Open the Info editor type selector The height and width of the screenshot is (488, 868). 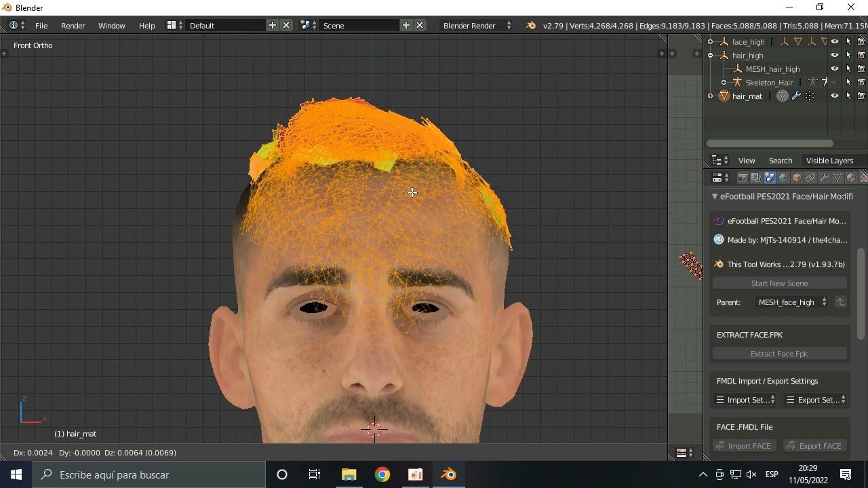pos(18,25)
